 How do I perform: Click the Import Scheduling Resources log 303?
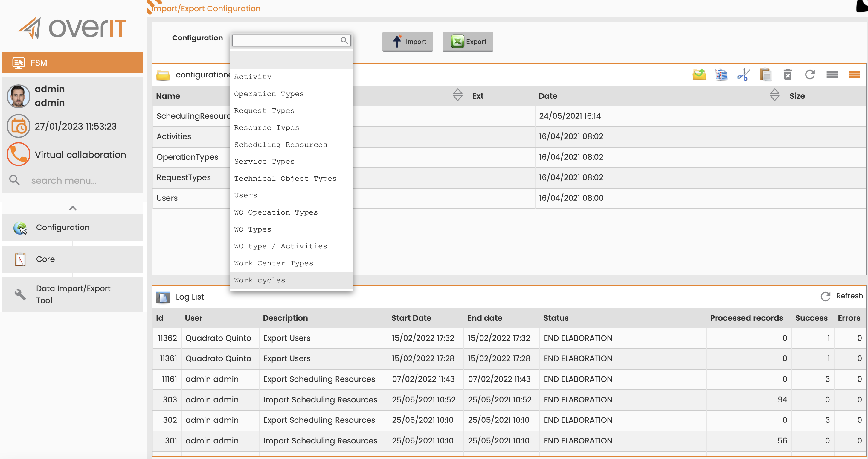pyautogui.click(x=509, y=400)
